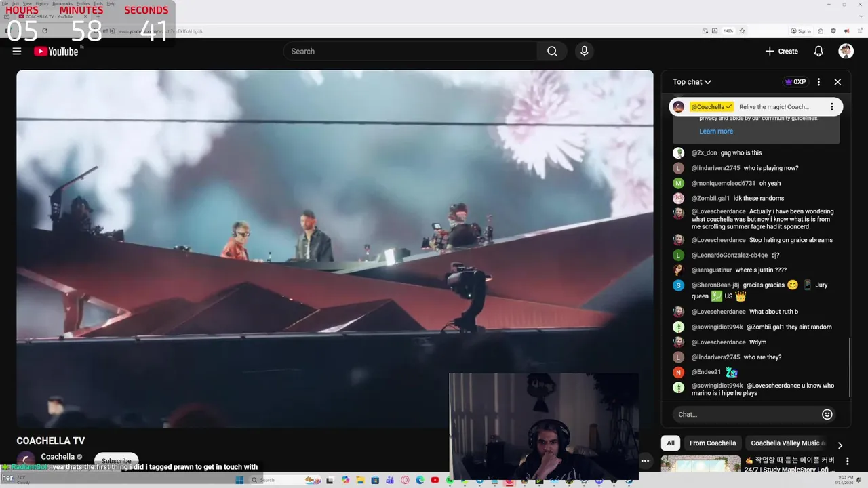Image resolution: width=868 pixels, height=488 pixels.
Task: Open the MapleStory Lofi video thumbnail
Action: (701, 464)
